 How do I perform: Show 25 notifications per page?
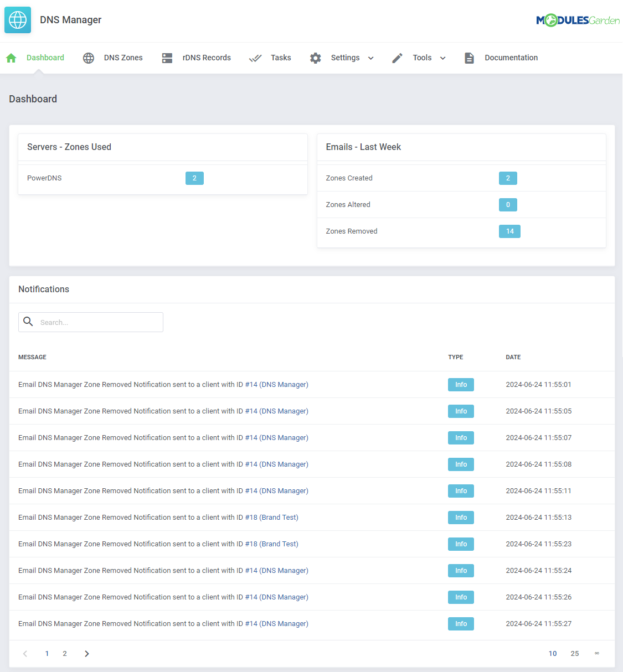click(575, 654)
